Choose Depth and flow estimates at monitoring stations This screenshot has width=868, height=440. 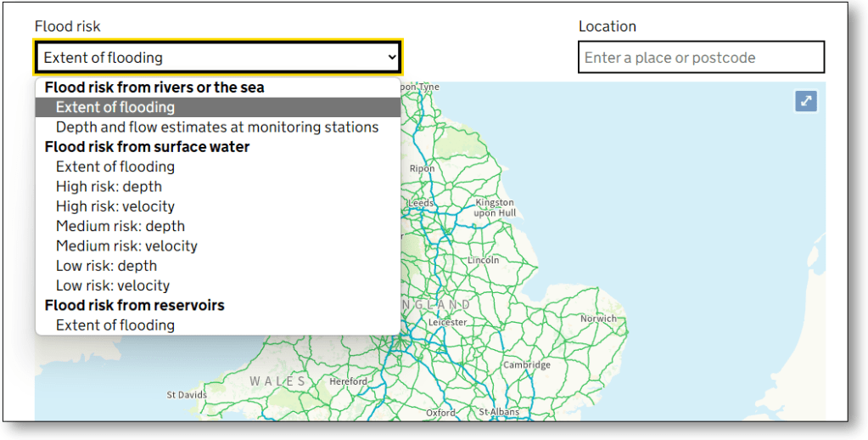(x=217, y=127)
